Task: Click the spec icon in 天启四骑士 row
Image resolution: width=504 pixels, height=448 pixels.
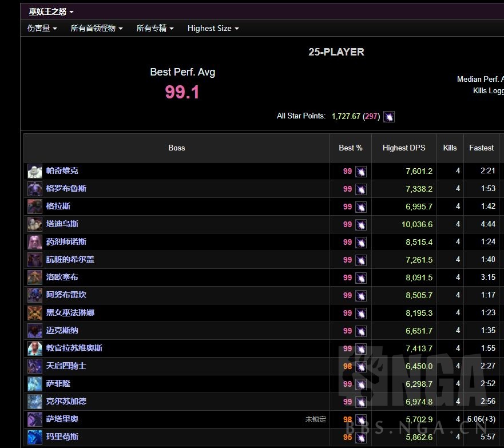Action: click(x=361, y=366)
